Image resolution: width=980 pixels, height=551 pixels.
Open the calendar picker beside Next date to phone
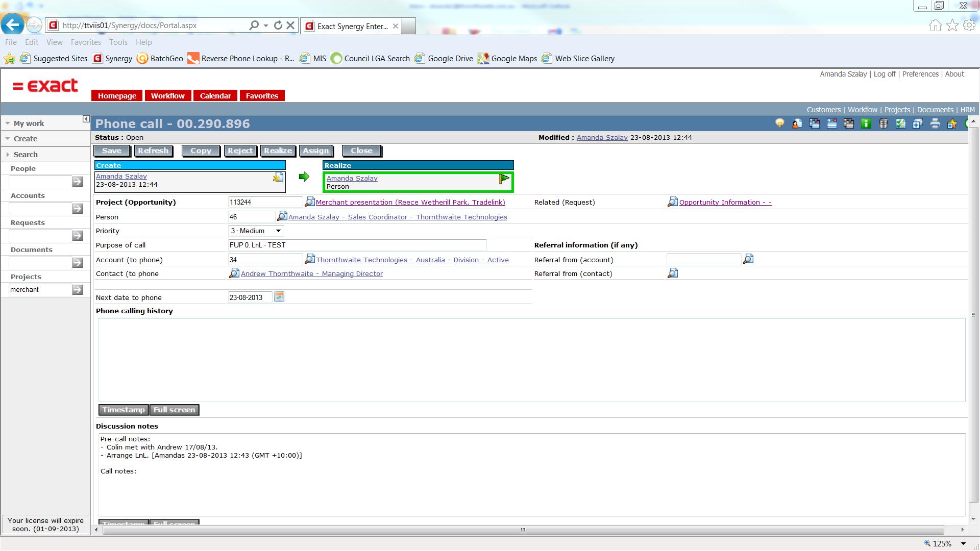279,297
